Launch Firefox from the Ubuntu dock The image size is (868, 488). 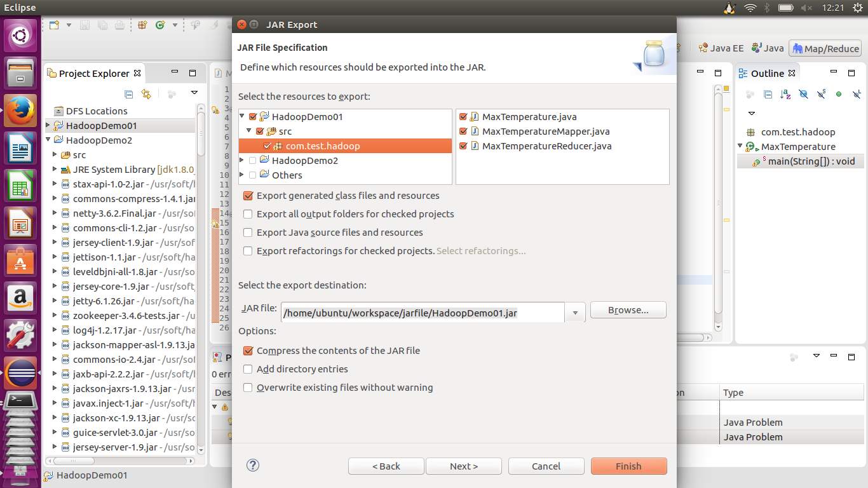(20, 112)
